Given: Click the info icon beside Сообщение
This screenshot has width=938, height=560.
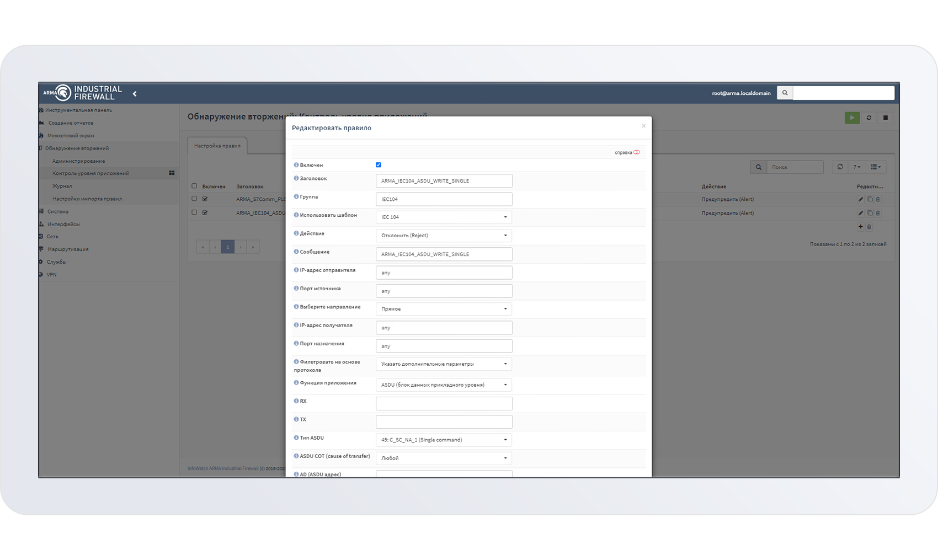Looking at the screenshot, I should pos(296,252).
